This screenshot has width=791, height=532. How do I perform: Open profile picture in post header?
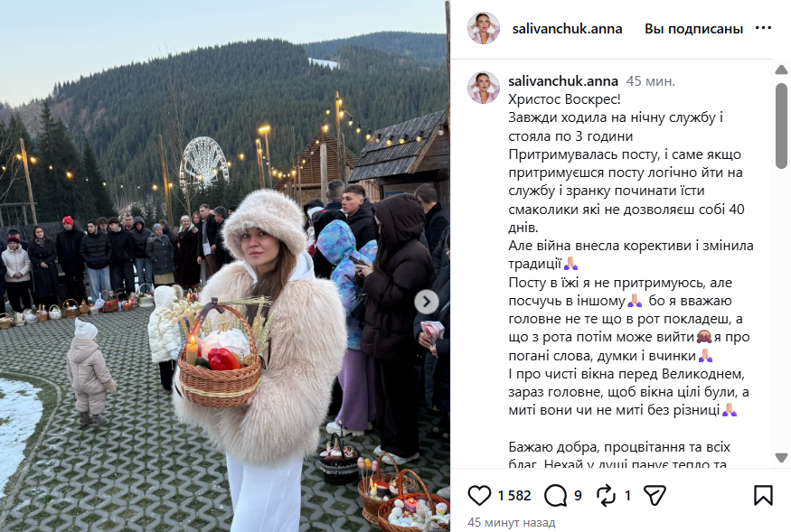[x=484, y=28]
